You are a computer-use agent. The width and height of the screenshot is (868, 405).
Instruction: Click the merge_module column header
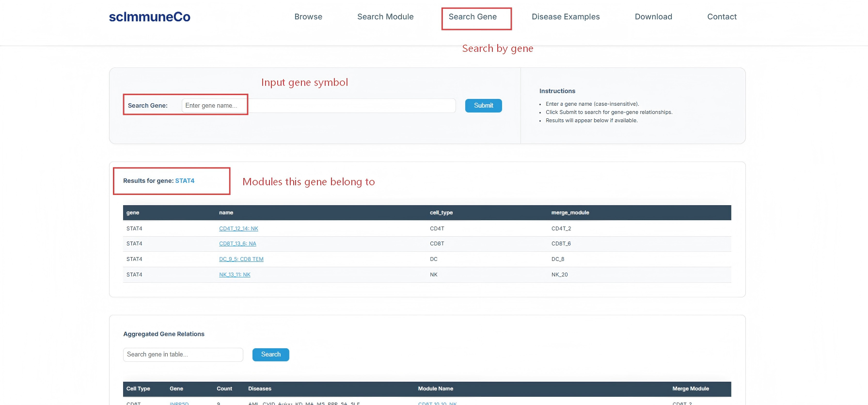click(570, 213)
